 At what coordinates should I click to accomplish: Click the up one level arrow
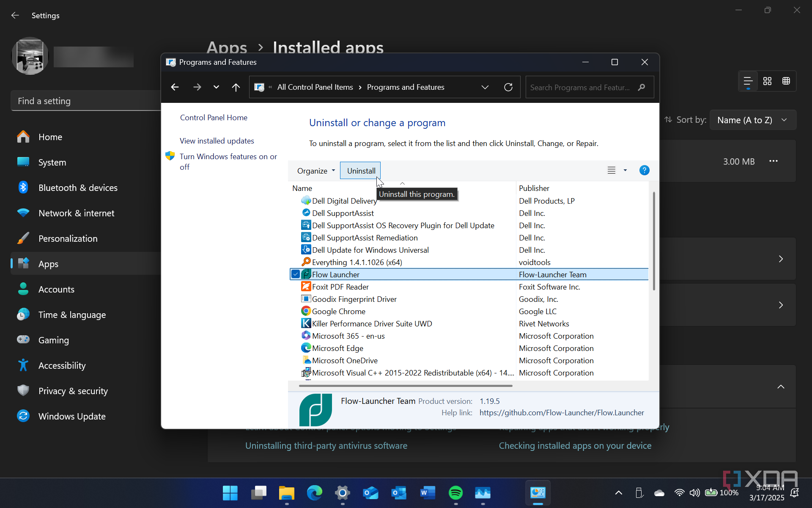point(236,87)
